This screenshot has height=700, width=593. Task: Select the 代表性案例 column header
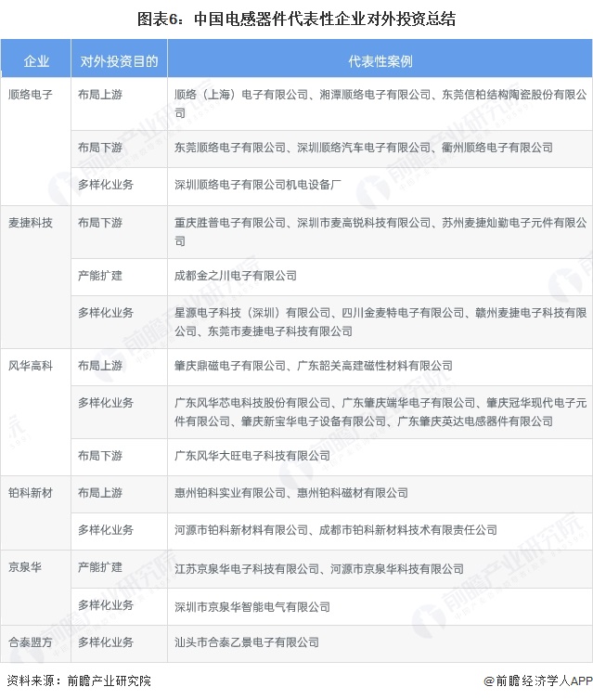(x=380, y=62)
